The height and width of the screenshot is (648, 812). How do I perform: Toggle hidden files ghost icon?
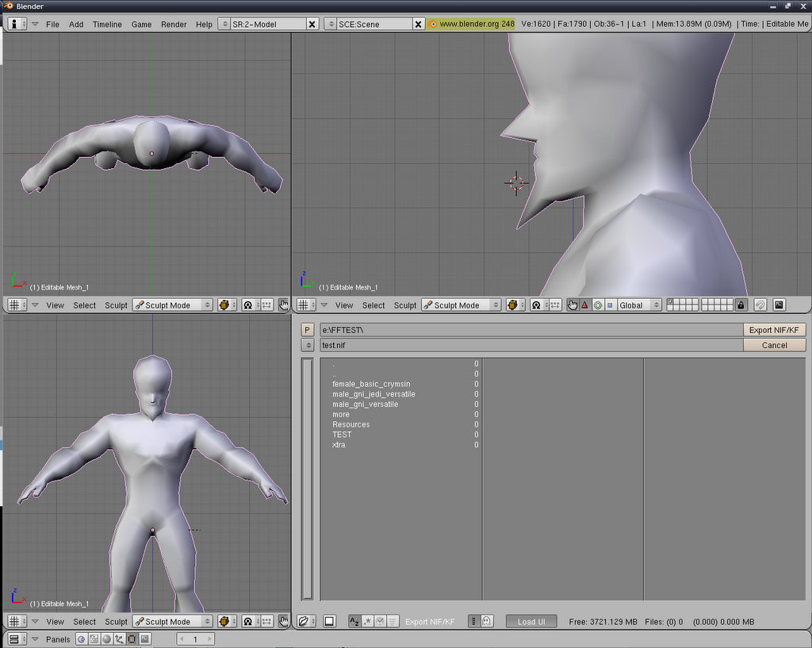487,621
